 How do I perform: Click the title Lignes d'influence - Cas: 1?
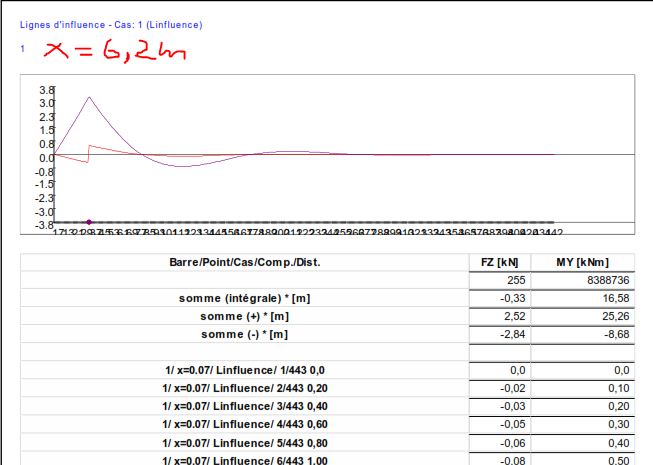coord(111,25)
